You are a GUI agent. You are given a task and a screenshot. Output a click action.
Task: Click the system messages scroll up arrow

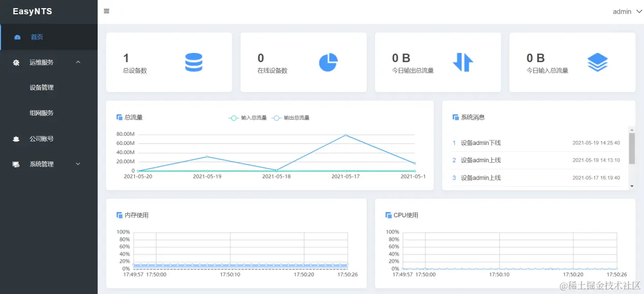(x=632, y=129)
